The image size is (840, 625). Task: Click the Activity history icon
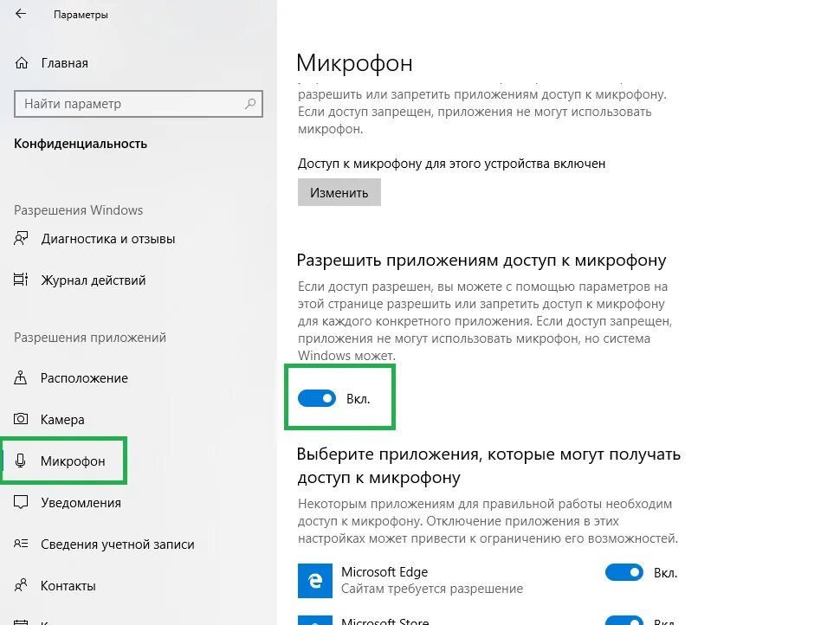[x=21, y=280]
